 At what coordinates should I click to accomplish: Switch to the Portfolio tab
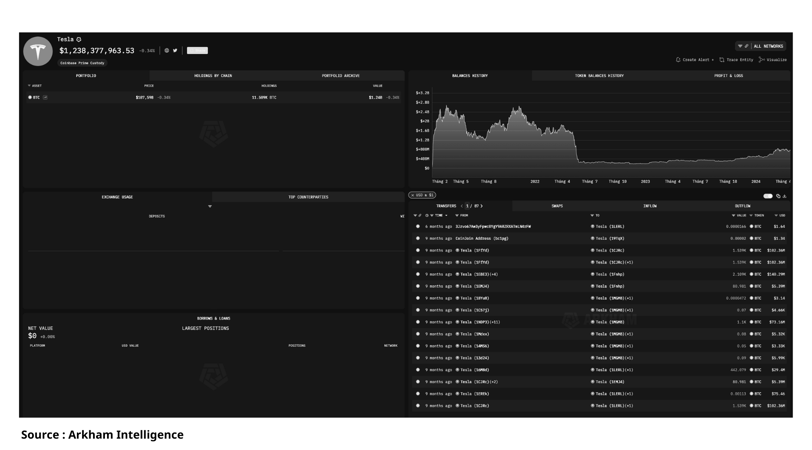(x=86, y=76)
